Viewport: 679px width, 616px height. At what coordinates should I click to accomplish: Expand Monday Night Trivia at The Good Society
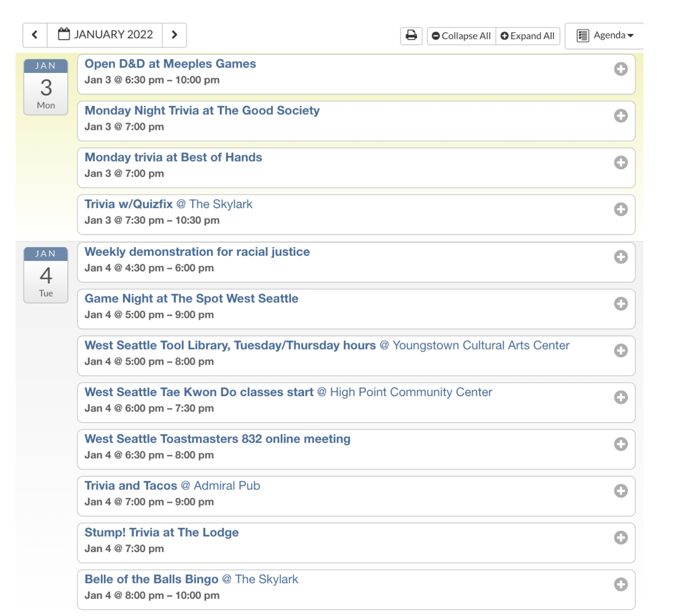[x=621, y=116]
